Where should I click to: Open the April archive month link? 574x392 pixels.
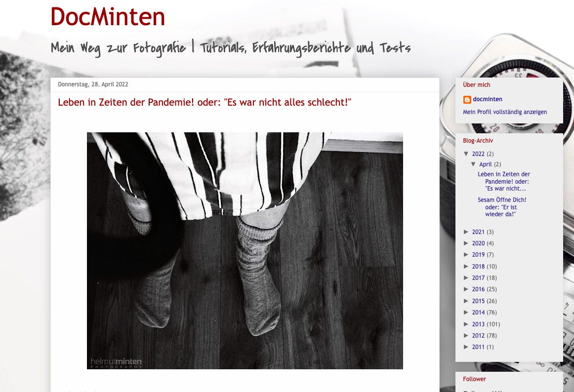coord(486,164)
